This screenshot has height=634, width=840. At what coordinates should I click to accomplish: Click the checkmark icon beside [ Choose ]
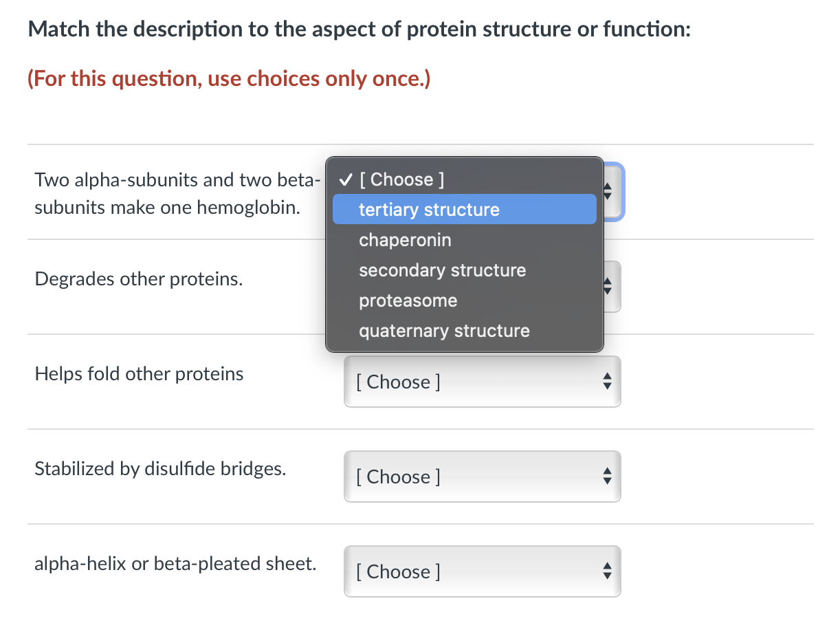tap(344, 179)
